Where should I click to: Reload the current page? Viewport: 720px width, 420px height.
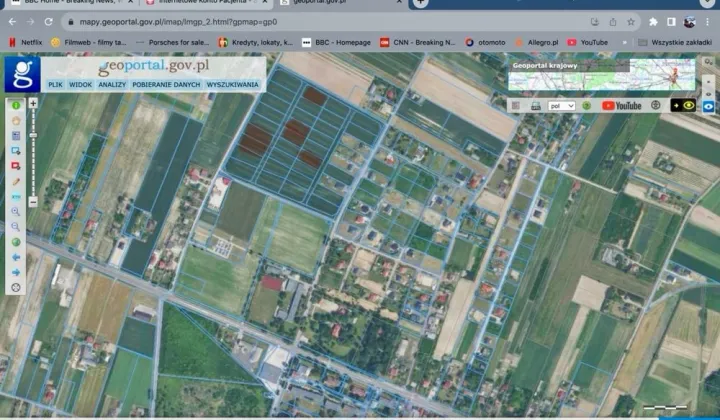[48, 22]
